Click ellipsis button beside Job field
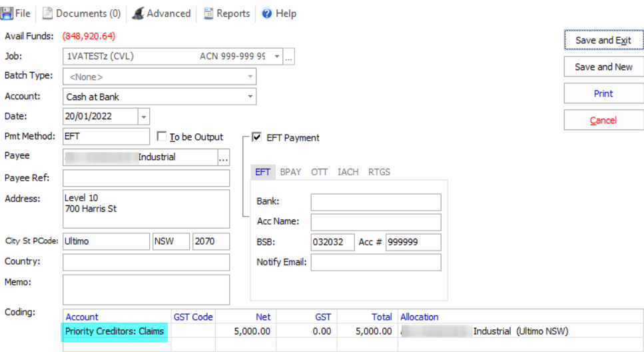 (288, 57)
